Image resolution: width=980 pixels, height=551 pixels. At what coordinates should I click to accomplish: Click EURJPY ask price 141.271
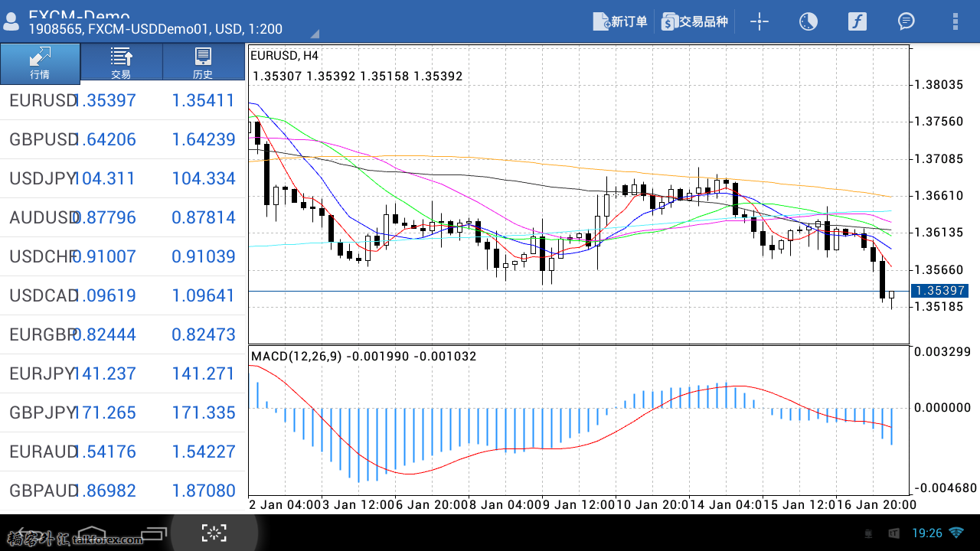203,373
